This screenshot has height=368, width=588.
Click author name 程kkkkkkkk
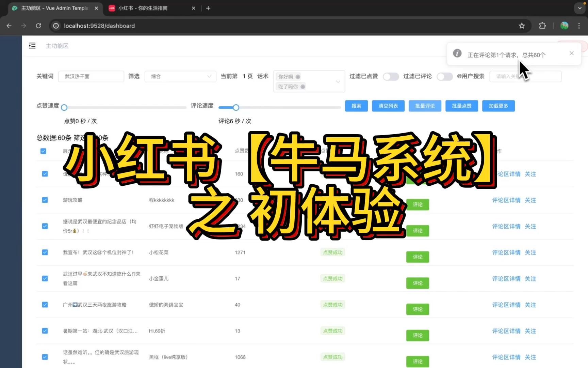click(162, 200)
